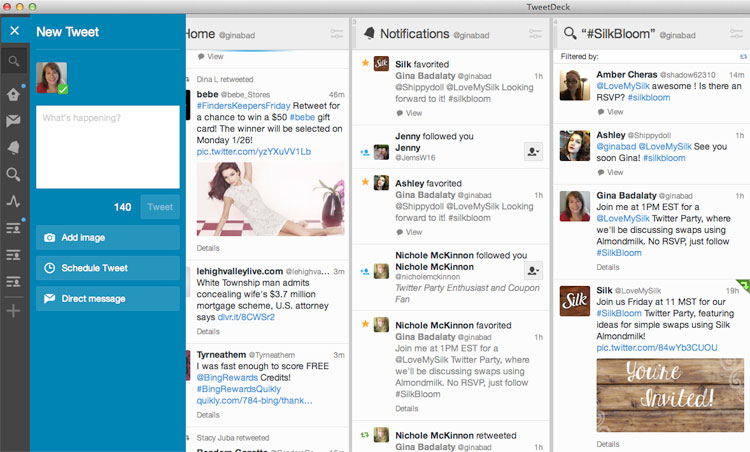Open Notifications column settings sliders icon
Screen dimensions: 750x452
click(x=535, y=33)
